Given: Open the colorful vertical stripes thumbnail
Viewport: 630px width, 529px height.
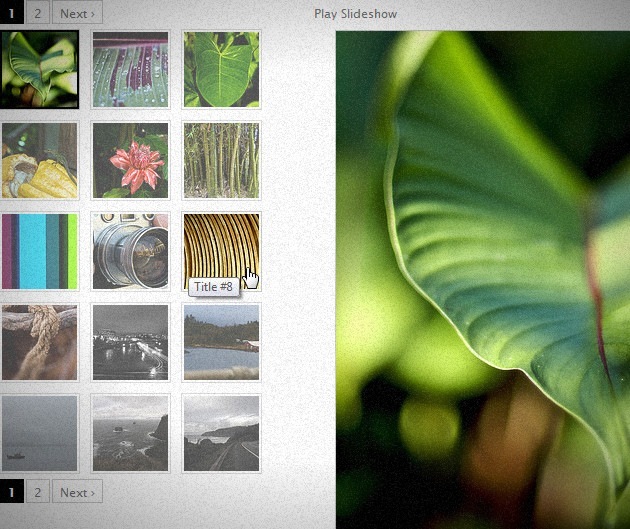Looking at the screenshot, I should [39, 251].
